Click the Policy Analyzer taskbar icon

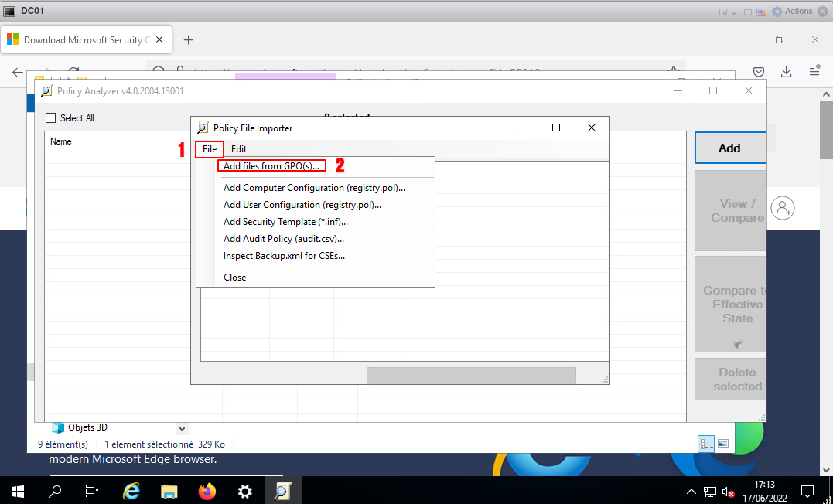282,491
